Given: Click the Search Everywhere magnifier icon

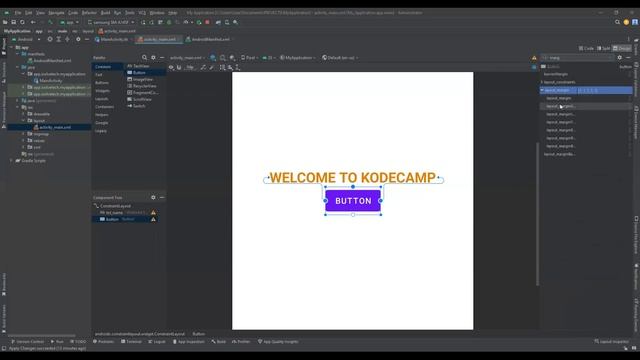Looking at the screenshot, I should (x=618, y=22).
